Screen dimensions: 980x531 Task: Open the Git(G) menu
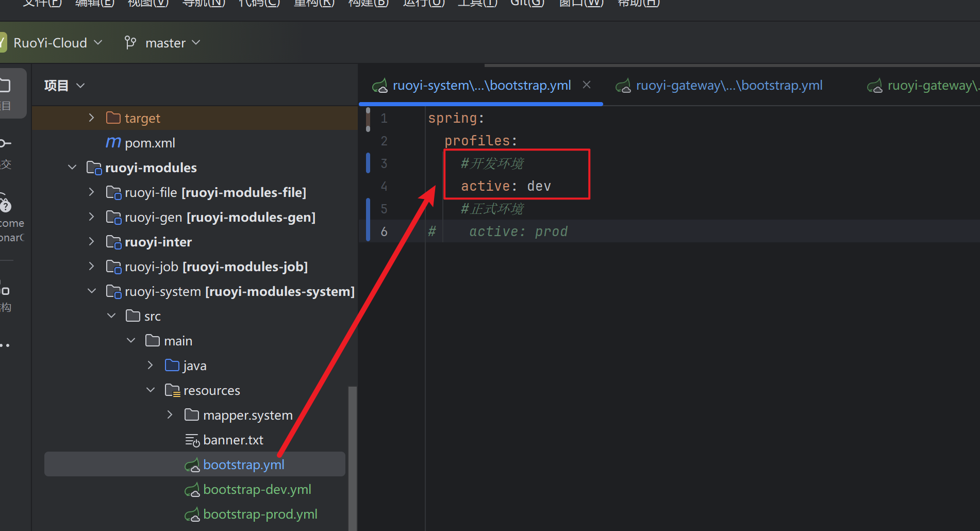(x=527, y=3)
